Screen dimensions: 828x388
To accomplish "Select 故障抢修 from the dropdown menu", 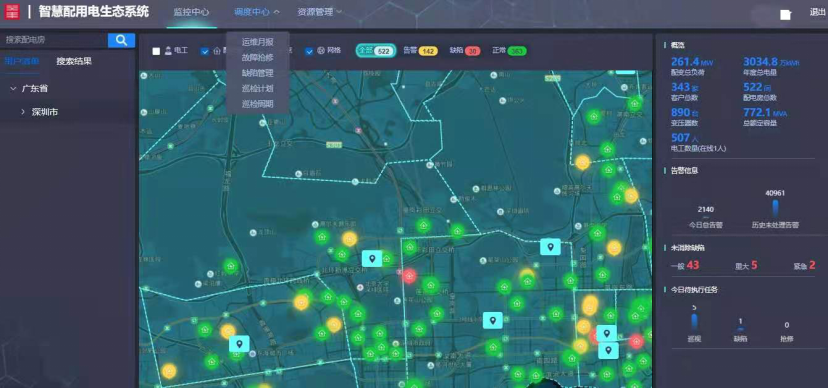I will coord(258,57).
